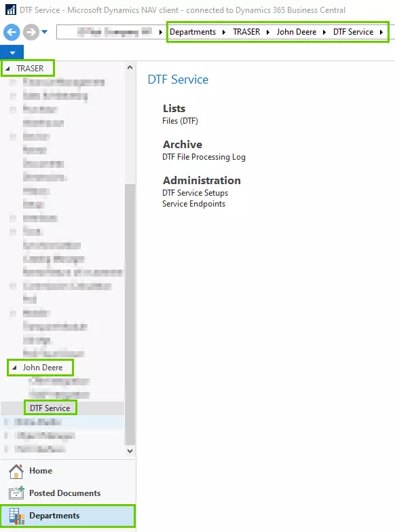395x532 pixels.
Task: Open the blue application menu dropdown
Action: tap(12, 53)
